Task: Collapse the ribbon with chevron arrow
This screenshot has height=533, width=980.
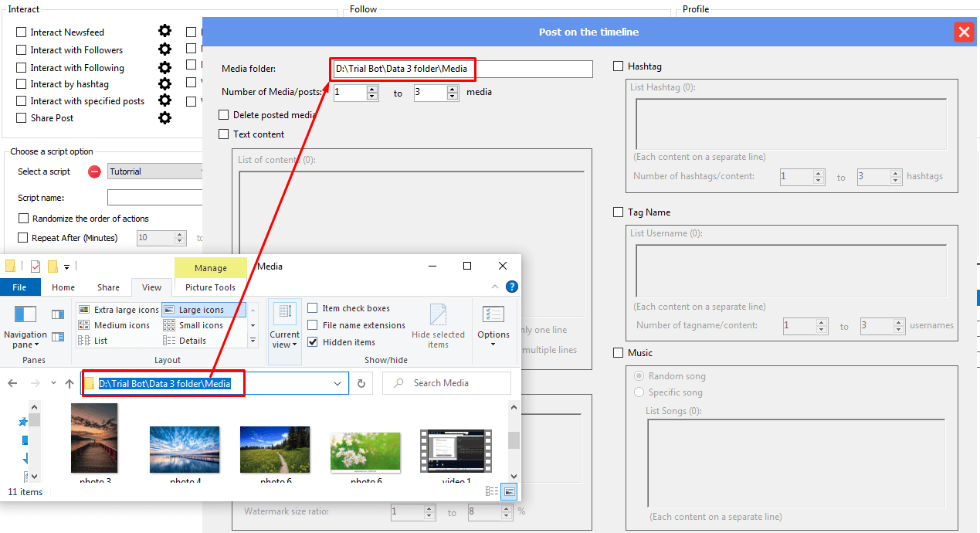Action: click(x=495, y=287)
